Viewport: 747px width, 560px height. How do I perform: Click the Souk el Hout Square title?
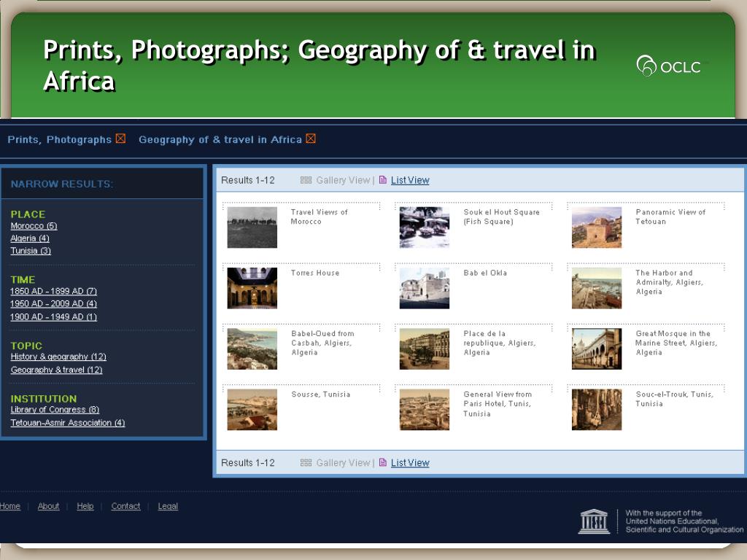pos(502,217)
